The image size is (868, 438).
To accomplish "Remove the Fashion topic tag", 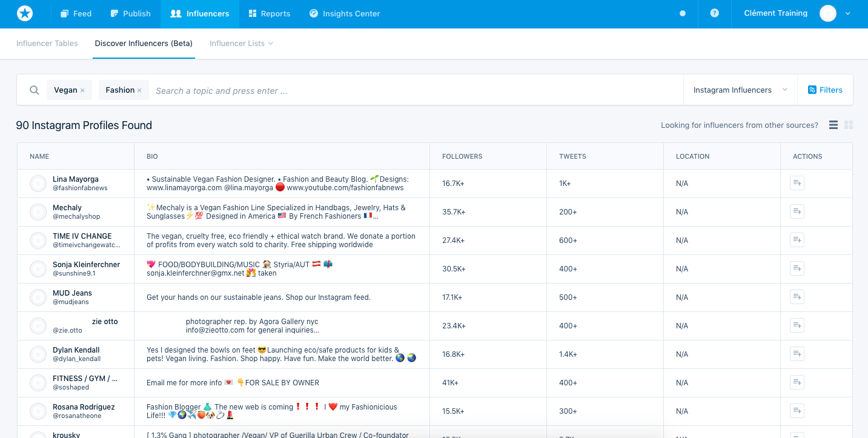I will pos(139,90).
